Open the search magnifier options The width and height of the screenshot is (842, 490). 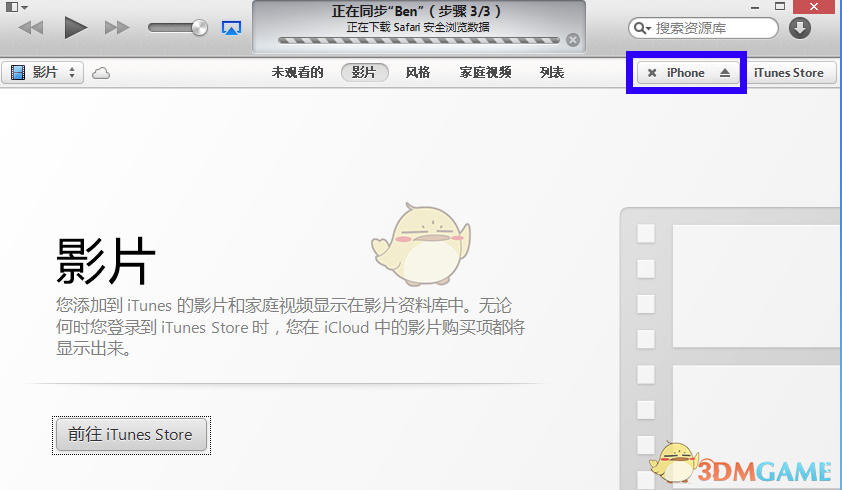pyautogui.click(x=642, y=28)
